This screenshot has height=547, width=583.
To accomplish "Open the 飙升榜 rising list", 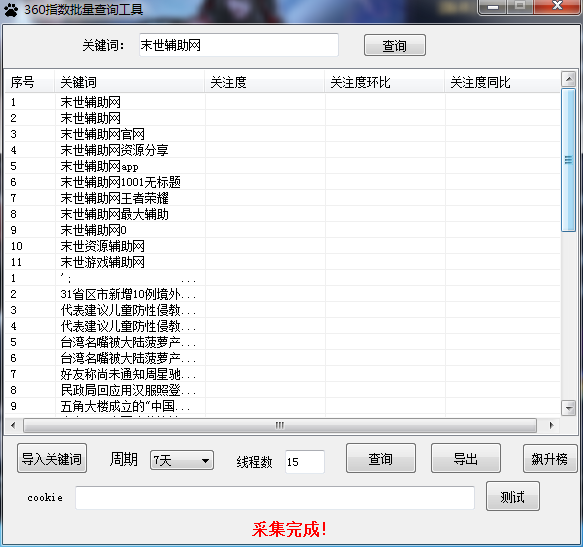I will 550,458.
